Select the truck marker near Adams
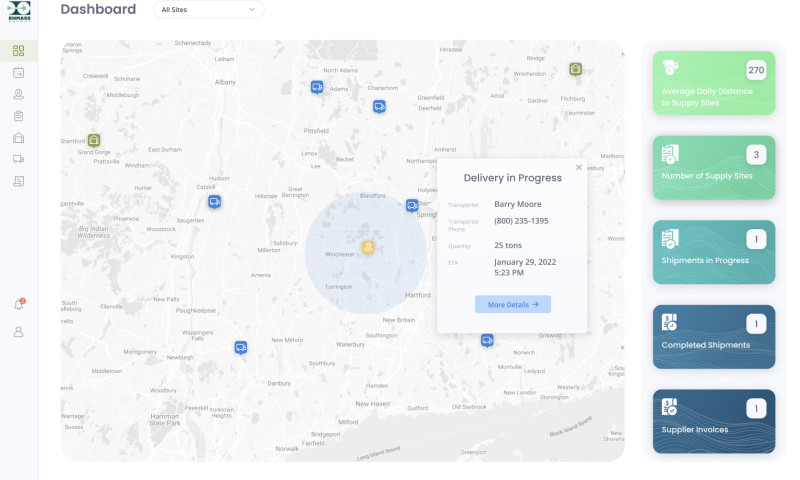Image resolution: width=800 pixels, height=480 pixels. pyautogui.click(x=317, y=87)
